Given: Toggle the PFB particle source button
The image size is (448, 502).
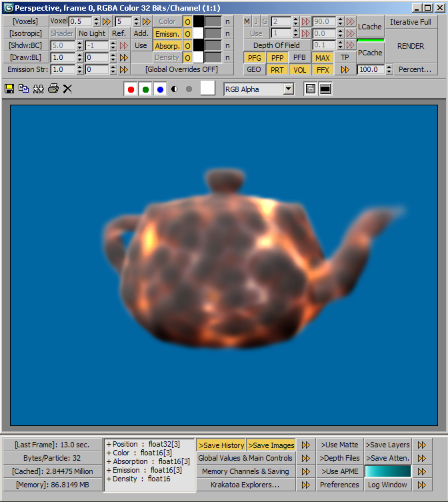Looking at the screenshot, I should (299, 57).
